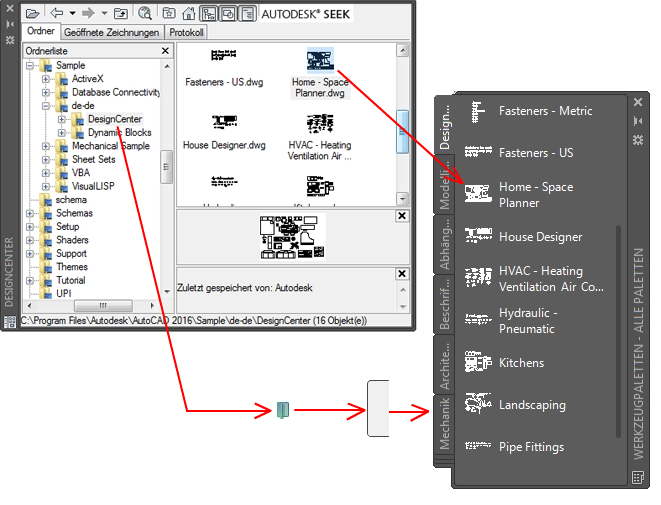Click the folder tree horizontal scrollbar thumb
Image resolution: width=661 pixels, height=505 pixels.
tap(103, 305)
